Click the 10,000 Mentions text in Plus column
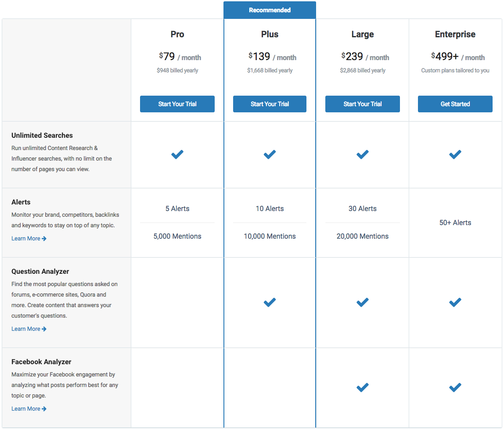Image resolution: width=504 pixels, height=430 pixels. tap(270, 236)
